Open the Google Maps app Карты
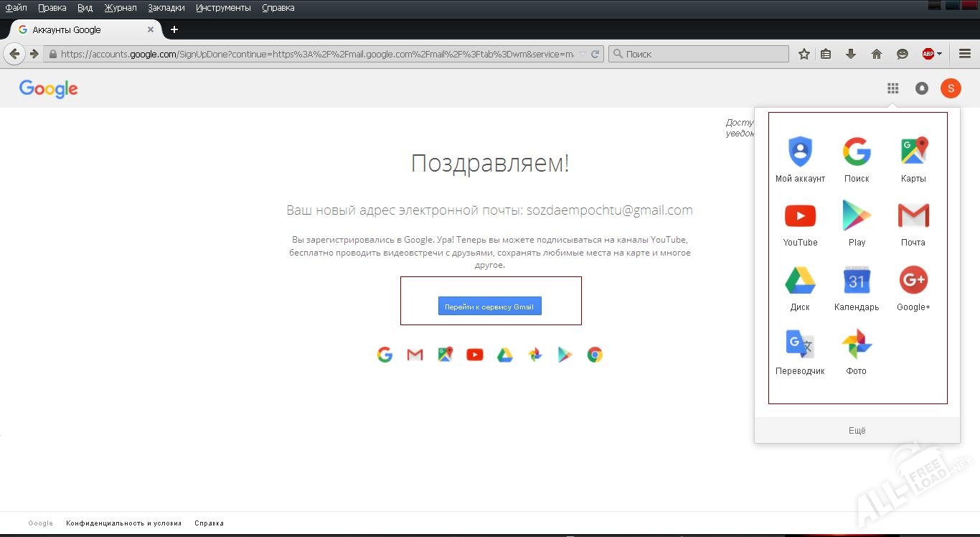This screenshot has height=537, width=980. (913, 151)
